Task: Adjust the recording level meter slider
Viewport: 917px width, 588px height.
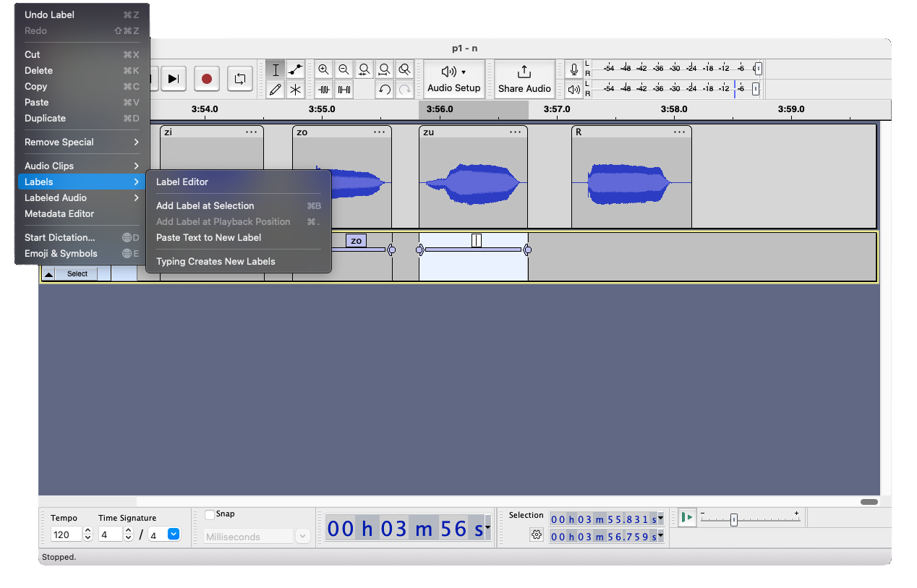Action: (x=757, y=69)
